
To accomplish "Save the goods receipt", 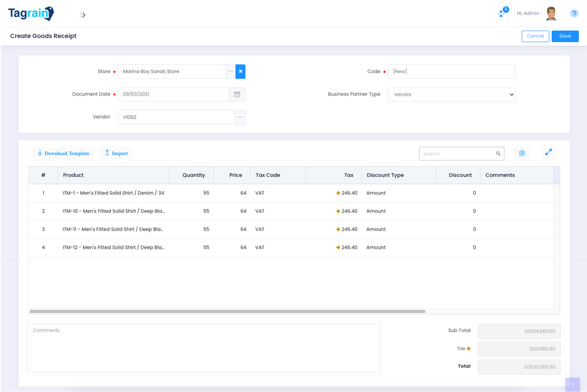I will click(x=565, y=36).
